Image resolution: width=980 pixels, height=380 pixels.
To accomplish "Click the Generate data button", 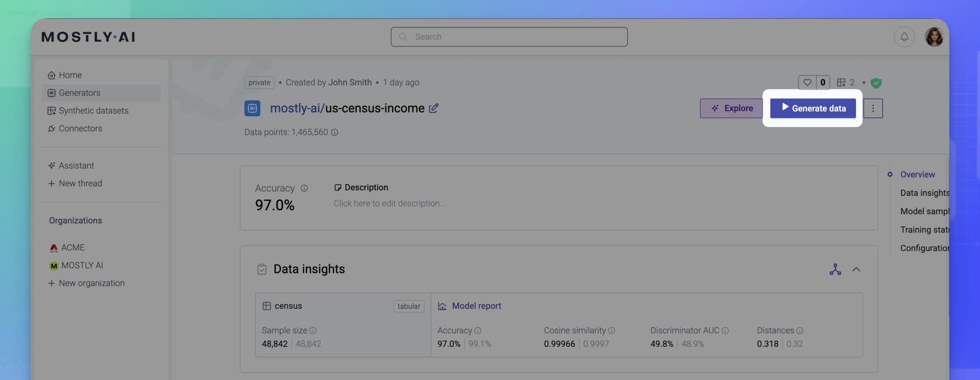I will click(813, 108).
